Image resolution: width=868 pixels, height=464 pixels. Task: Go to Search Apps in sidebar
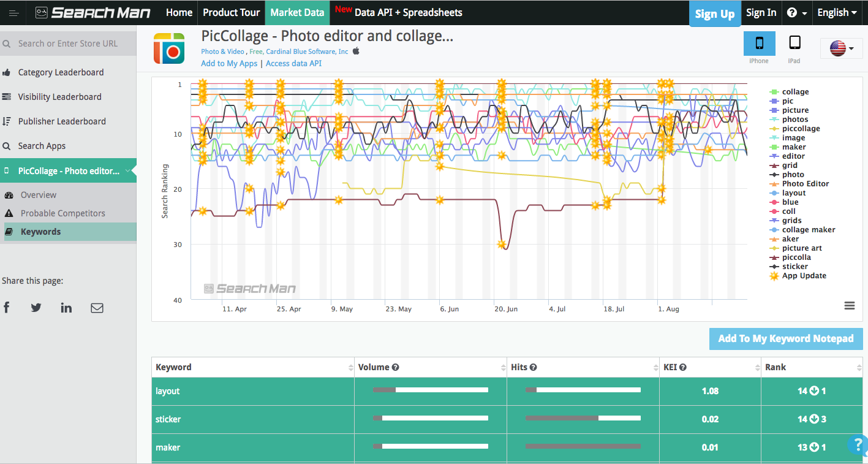click(x=42, y=146)
